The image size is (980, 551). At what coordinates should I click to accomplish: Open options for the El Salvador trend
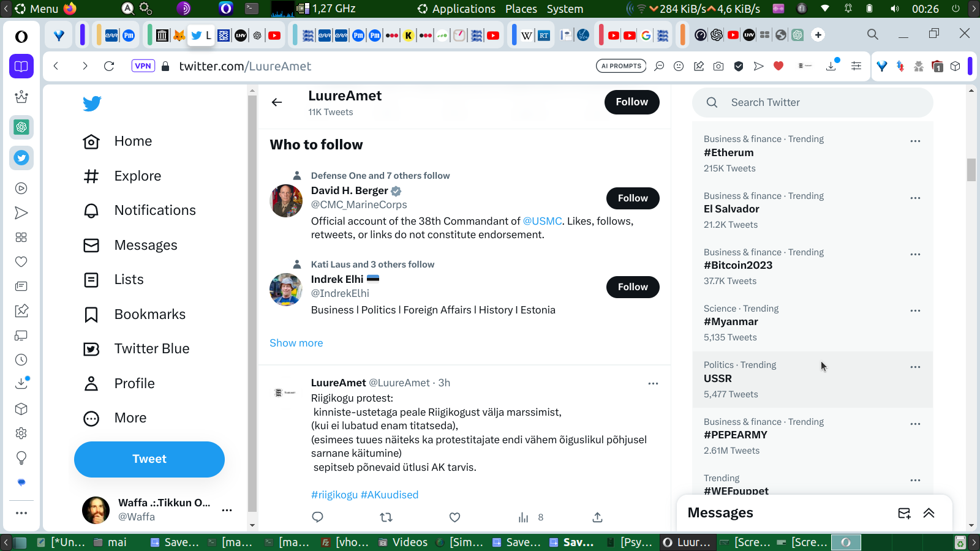pyautogui.click(x=915, y=198)
